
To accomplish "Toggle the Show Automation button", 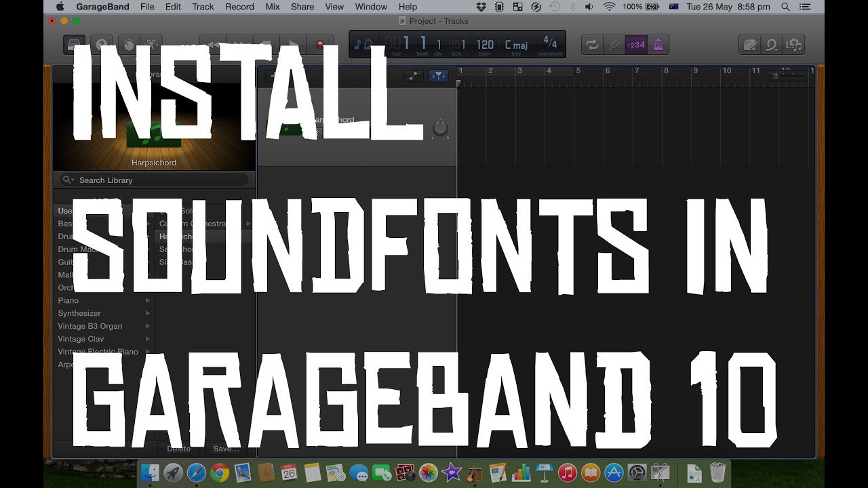I will (413, 76).
